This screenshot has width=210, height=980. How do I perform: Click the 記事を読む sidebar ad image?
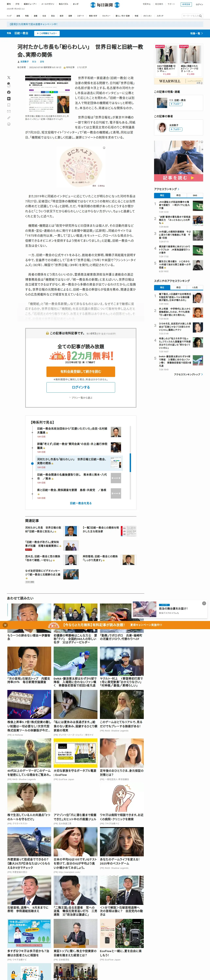pos(178,161)
